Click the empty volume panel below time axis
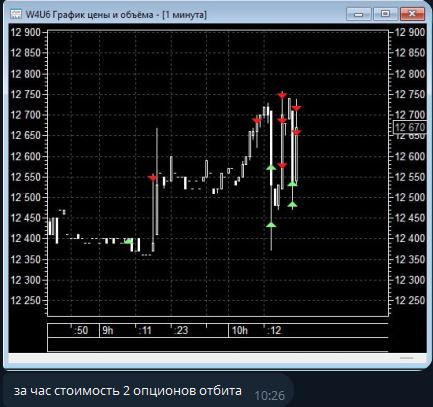Screen dimensions: 433x407 click(x=218, y=344)
